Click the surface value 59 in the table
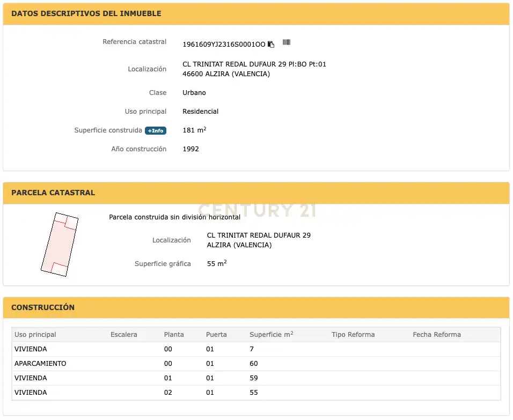This screenshot has height=420, width=513. 254,378
